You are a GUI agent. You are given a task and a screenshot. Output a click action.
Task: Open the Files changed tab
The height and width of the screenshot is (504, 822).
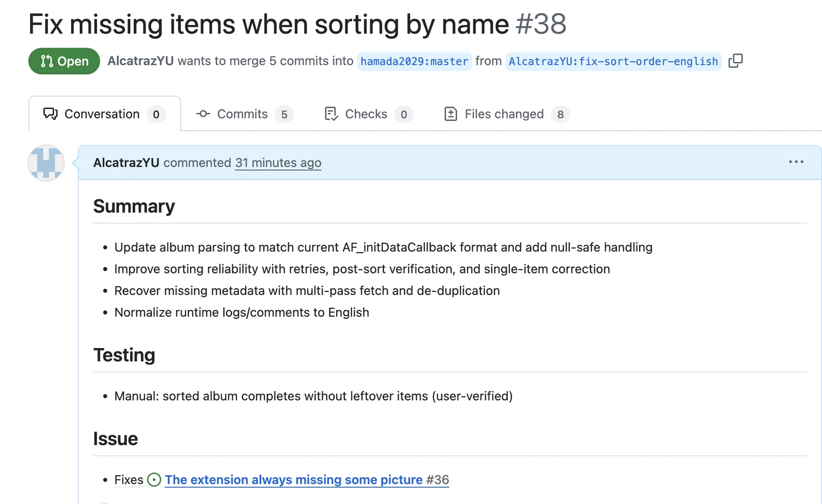pyautogui.click(x=506, y=114)
